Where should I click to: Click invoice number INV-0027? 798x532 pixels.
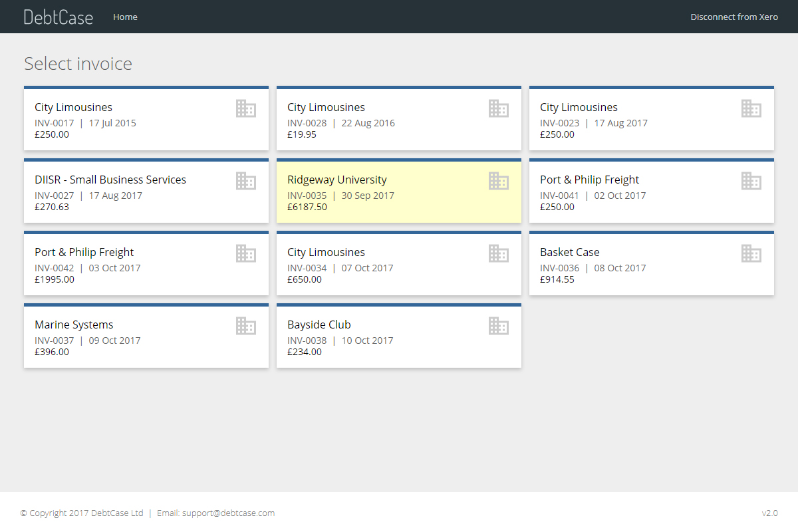(x=55, y=196)
